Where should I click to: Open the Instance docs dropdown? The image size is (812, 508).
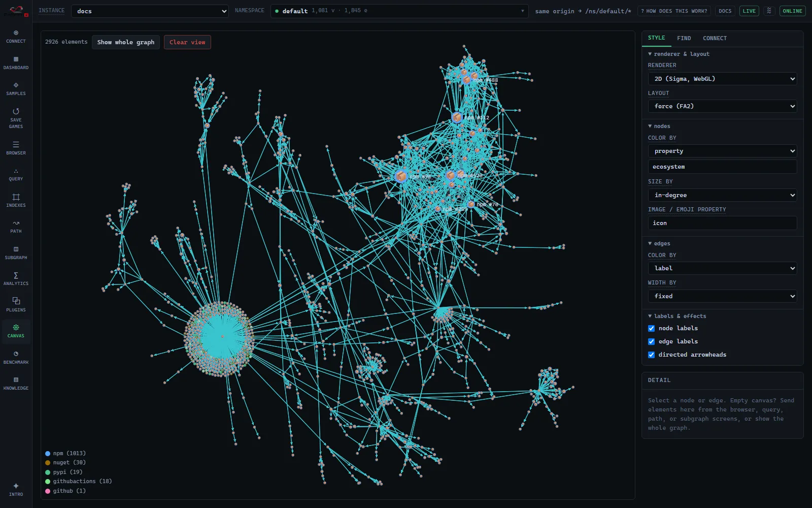click(x=150, y=11)
